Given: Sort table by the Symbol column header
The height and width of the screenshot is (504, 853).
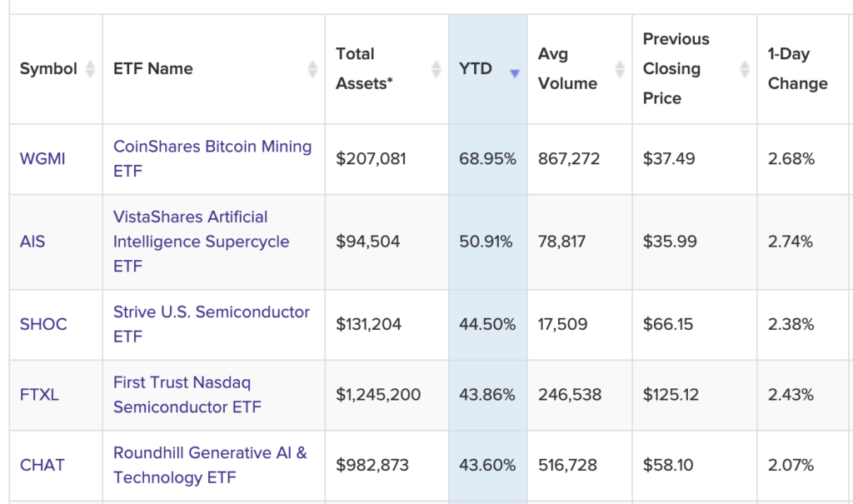Looking at the screenshot, I should click(x=42, y=69).
